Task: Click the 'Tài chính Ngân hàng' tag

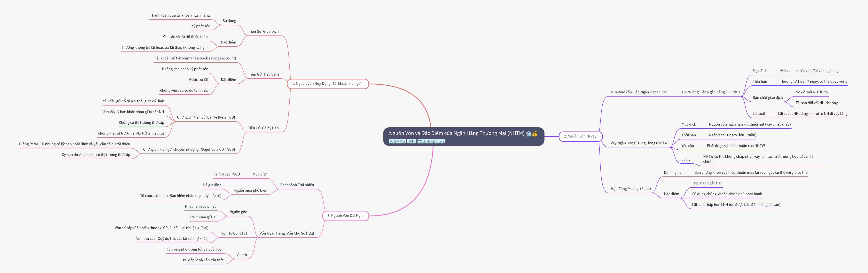Action: click(x=431, y=142)
